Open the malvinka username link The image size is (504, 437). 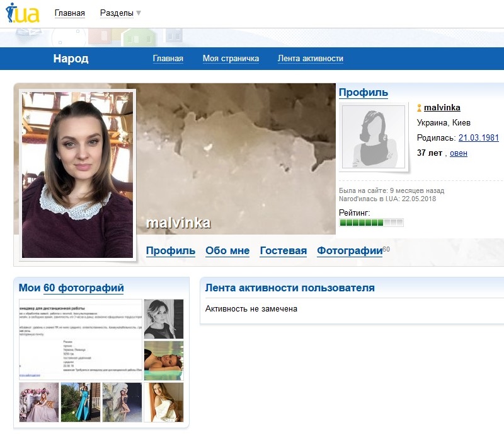click(x=442, y=108)
